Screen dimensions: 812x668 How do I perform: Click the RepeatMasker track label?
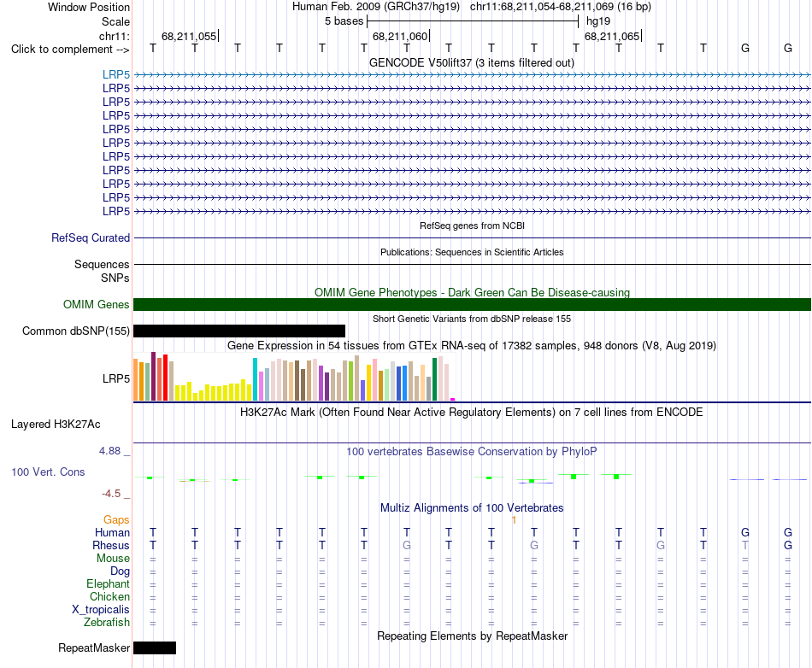coord(94,647)
